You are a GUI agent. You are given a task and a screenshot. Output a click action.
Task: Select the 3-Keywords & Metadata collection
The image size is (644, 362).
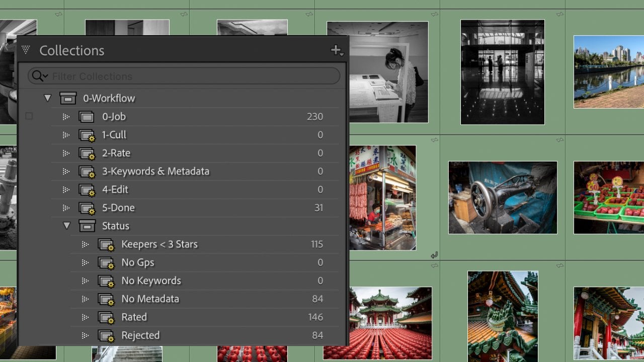155,171
